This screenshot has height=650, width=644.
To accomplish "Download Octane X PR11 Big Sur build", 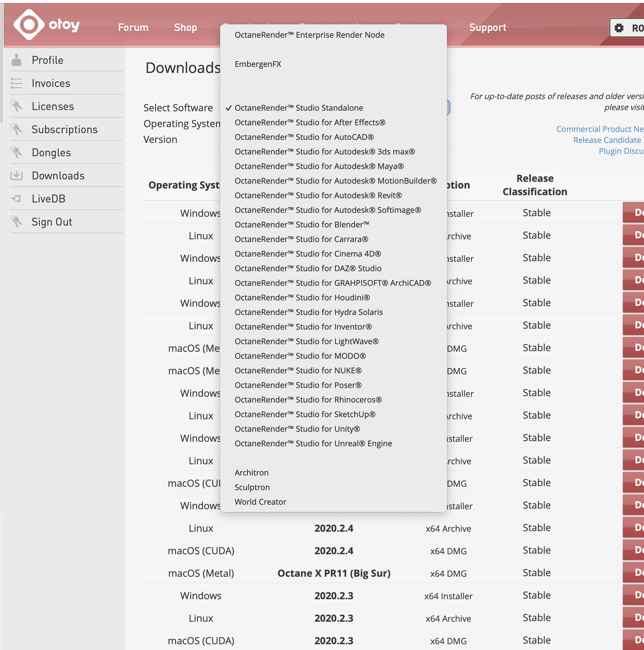I will pos(633,572).
